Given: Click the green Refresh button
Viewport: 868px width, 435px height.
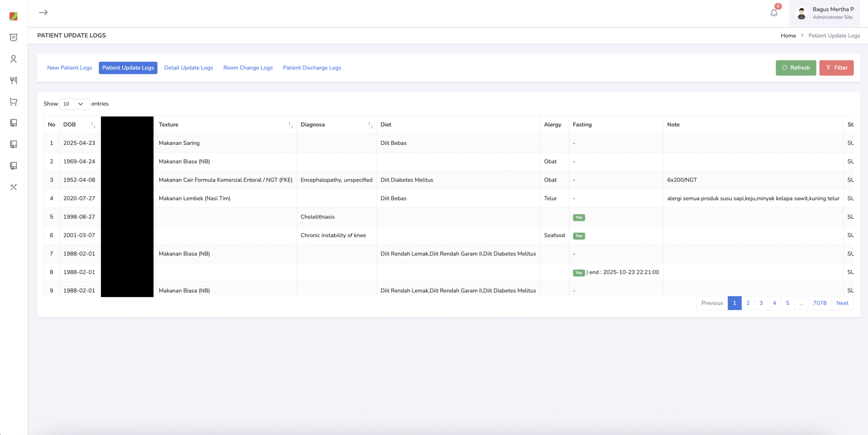Looking at the screenshot, I should (796, 68).
